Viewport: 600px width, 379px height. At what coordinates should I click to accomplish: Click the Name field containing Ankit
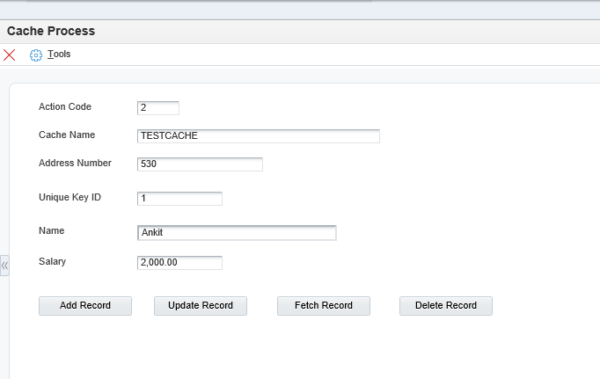point(237,233)
